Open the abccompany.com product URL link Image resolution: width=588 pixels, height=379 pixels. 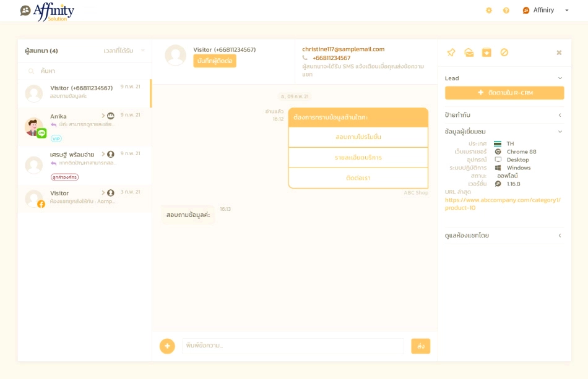(x=503, y=204)
